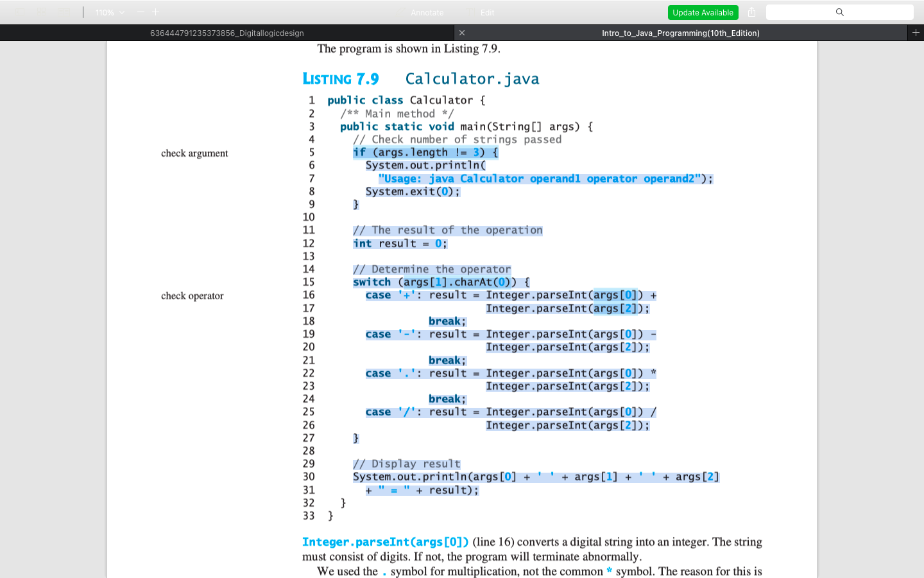Click the highlighted 'if (args.length != 3)' code

[425, 152]
